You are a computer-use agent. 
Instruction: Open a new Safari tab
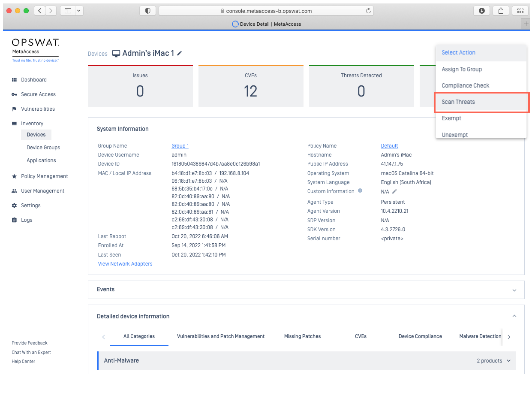click(526, 24)
